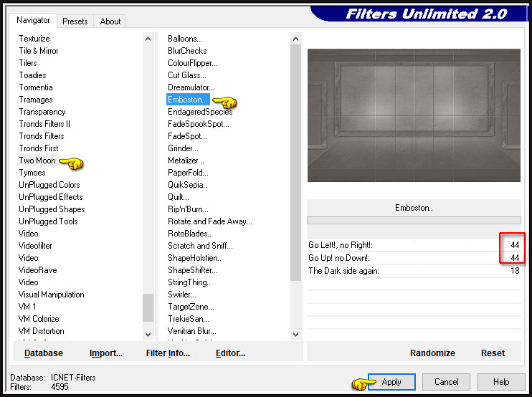Select VM Distortion category
The image size is (532, 397).
point(41,331)
